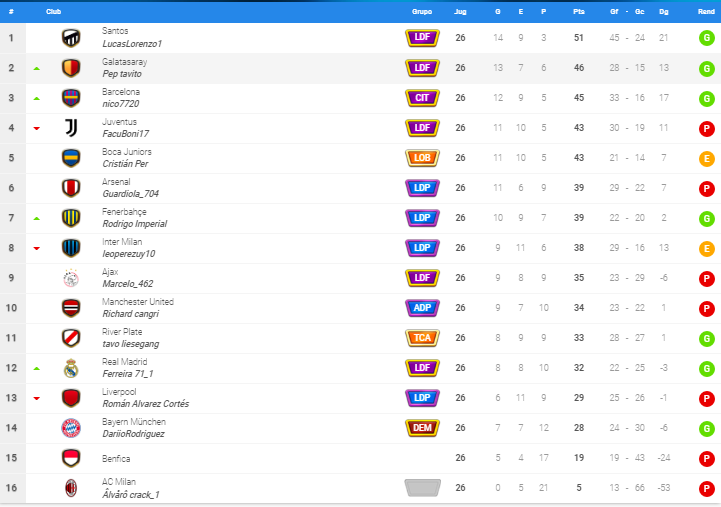Click Barcelona's CIT group badge
Viewport: 721px width, 507px height.
coord(422,98)
